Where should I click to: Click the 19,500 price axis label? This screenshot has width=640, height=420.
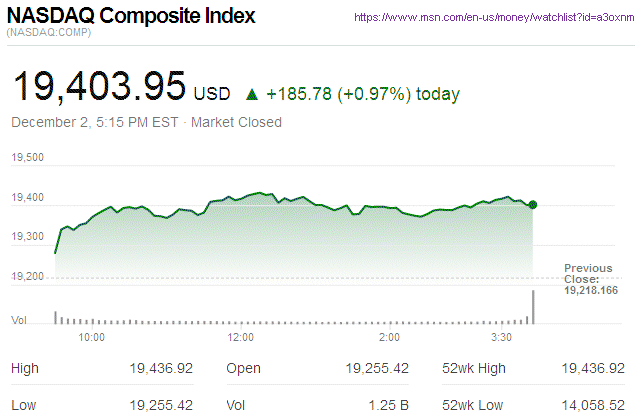click(28, 158)
